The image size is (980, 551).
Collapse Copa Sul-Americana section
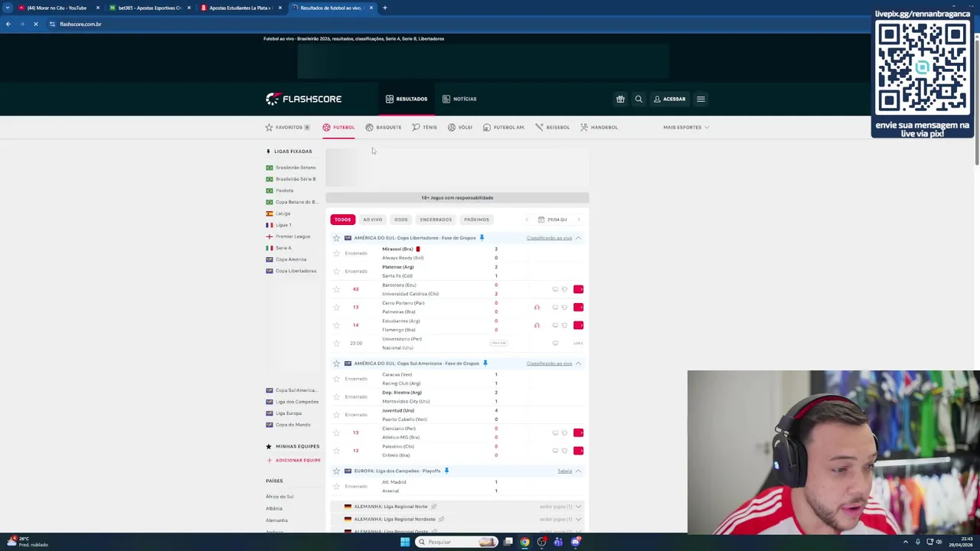pos(578,364)
